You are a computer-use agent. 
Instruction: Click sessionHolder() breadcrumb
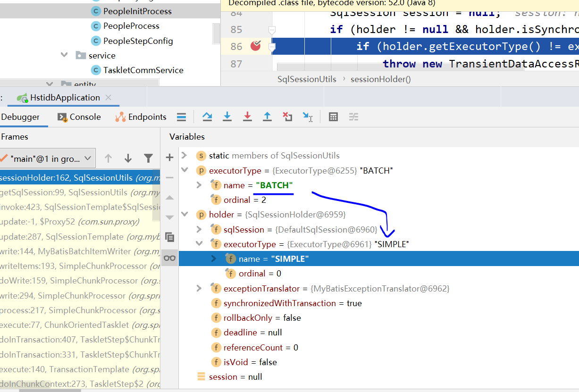coord(381,79)
